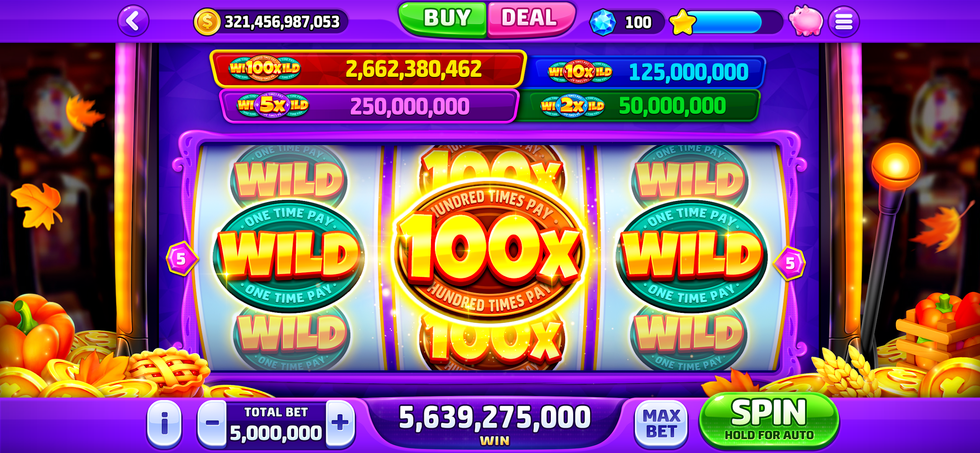Open the pink piggy bank
Viewport: 980px width, 453px height.
pos(805,21)
